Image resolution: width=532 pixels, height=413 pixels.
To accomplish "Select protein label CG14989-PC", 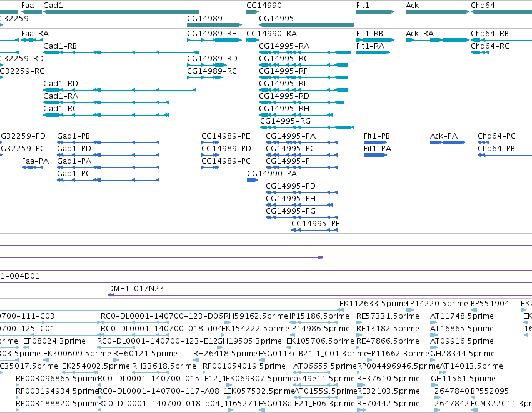I will (x=226, y=161).
